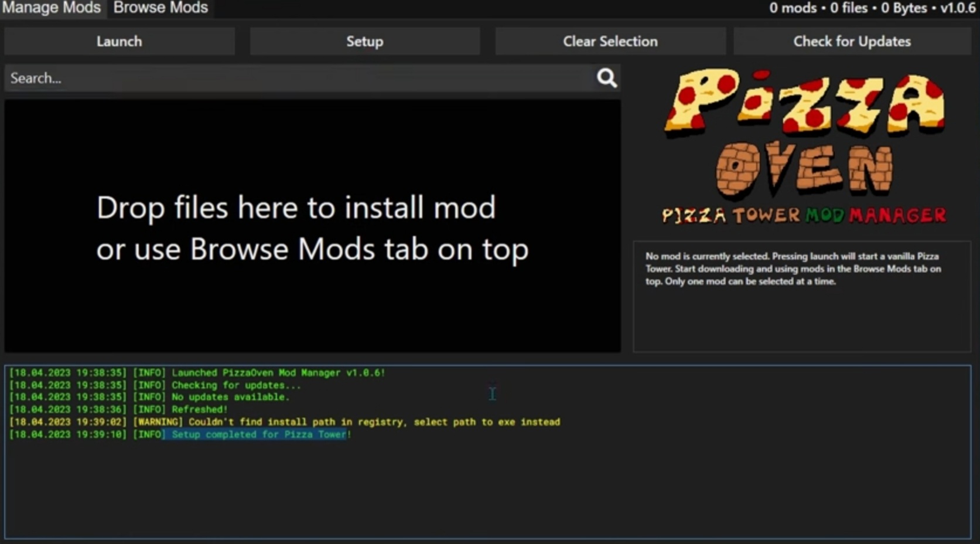This screenshot has width=980, height=544.
Task: Select log line 'Checking for updates...'
Action: [155, 385]
